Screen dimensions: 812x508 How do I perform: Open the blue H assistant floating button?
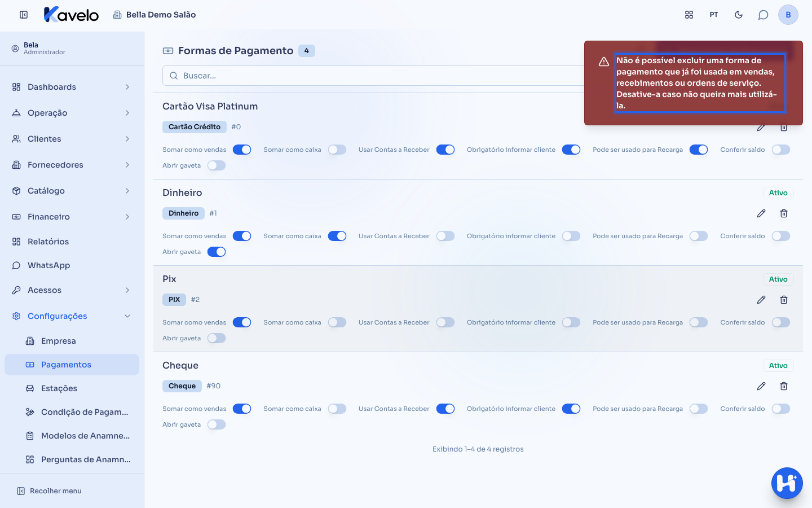pyautogui.click(x=787, y=483)
